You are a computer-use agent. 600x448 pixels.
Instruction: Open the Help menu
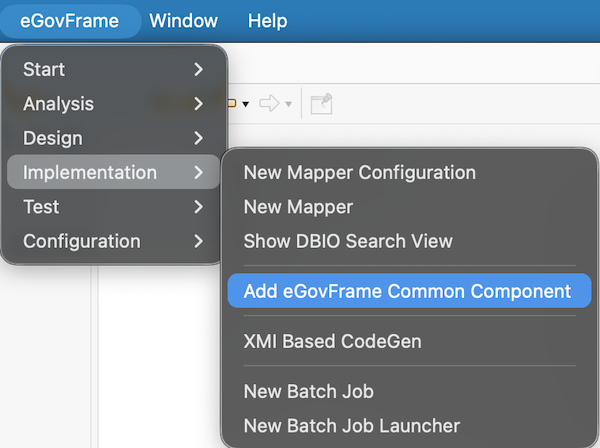pos(267,20)
